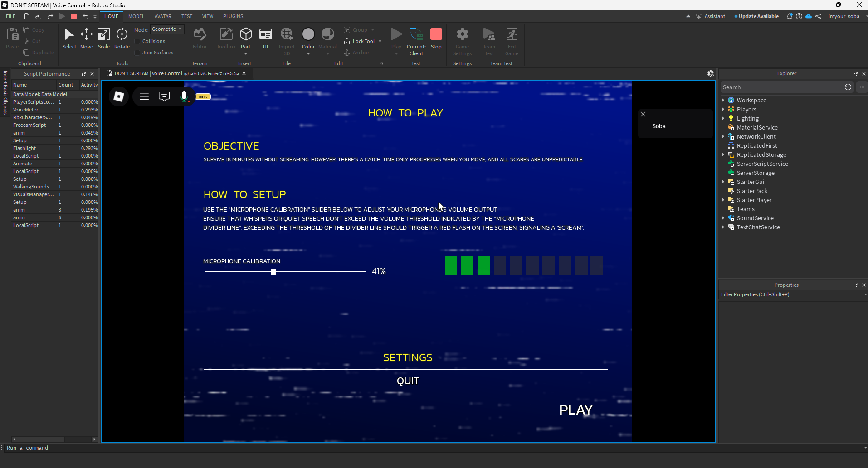Open the in-game chat

coord(164,96)
